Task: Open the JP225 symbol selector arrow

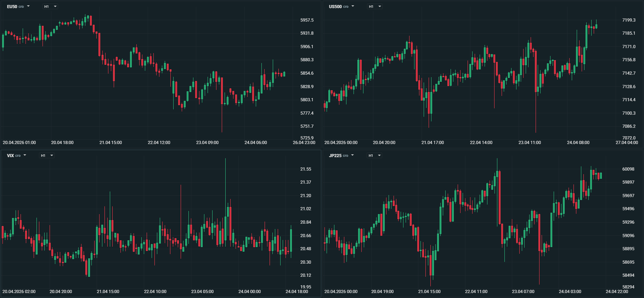Action: [x=352, y=155]
